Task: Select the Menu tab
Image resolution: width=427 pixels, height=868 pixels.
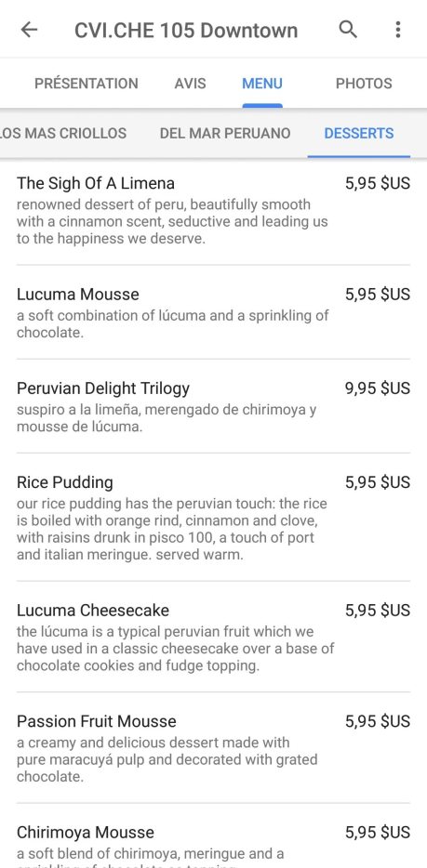Action: tap(262, 84)
